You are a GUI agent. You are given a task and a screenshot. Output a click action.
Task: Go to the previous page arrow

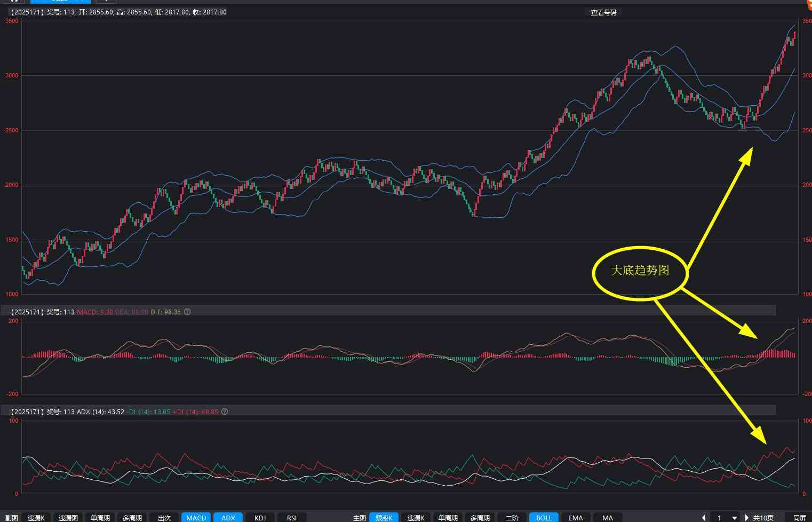pos(704,517)
